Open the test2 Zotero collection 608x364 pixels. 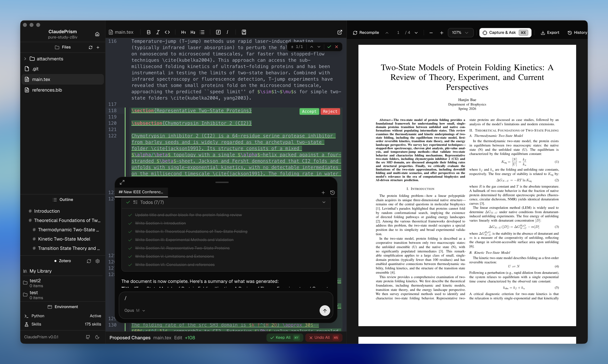click(63, 283)
